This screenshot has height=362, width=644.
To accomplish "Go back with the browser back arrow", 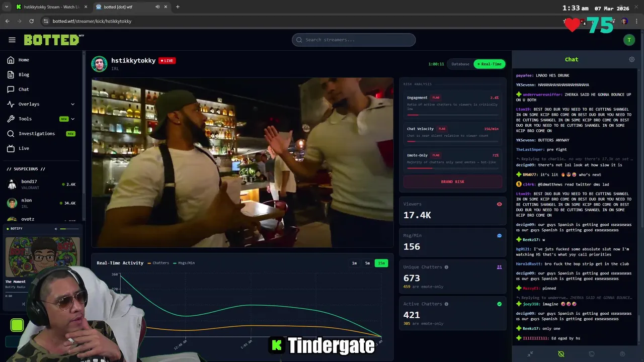I will point(7,21).
